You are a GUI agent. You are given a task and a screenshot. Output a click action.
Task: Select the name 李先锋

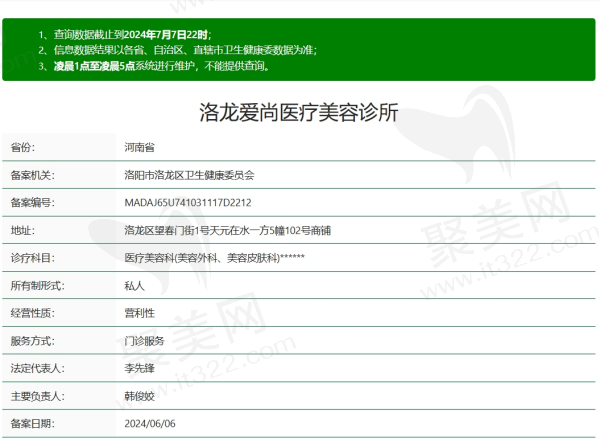(x=139, y=368)
